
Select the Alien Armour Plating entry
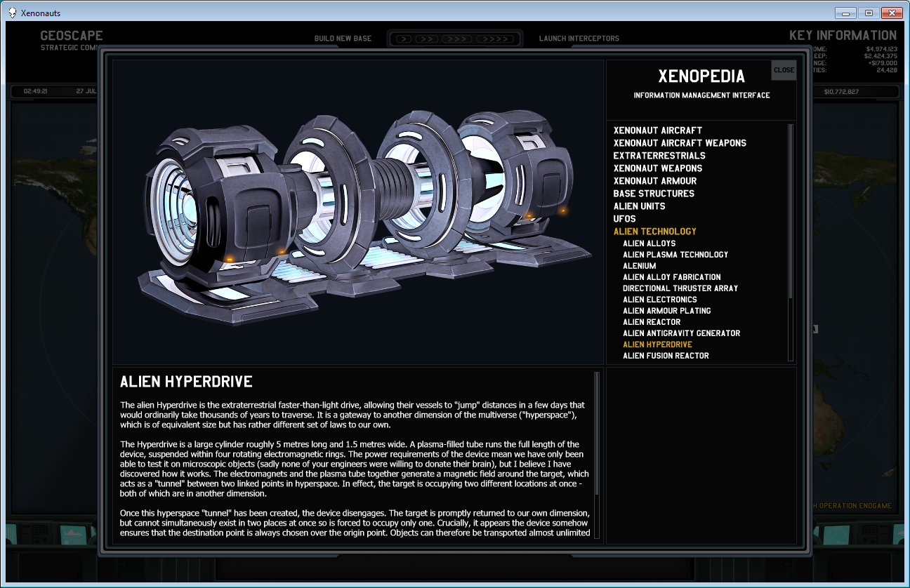pyautogui.click(x=666, y=311)
